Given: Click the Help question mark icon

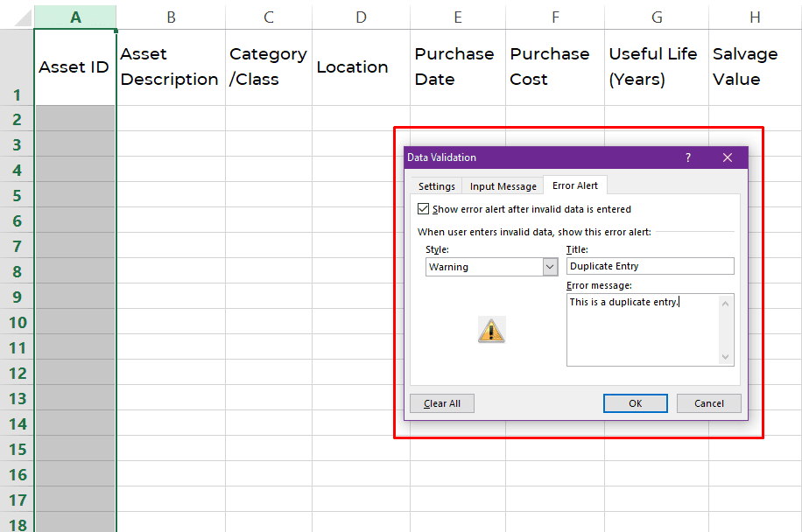Looking at the screenshot, I should click(688, 157).
